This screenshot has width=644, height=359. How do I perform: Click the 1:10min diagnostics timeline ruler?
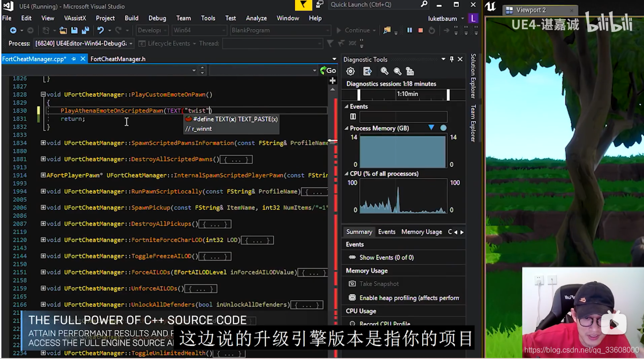pos(404,94)
